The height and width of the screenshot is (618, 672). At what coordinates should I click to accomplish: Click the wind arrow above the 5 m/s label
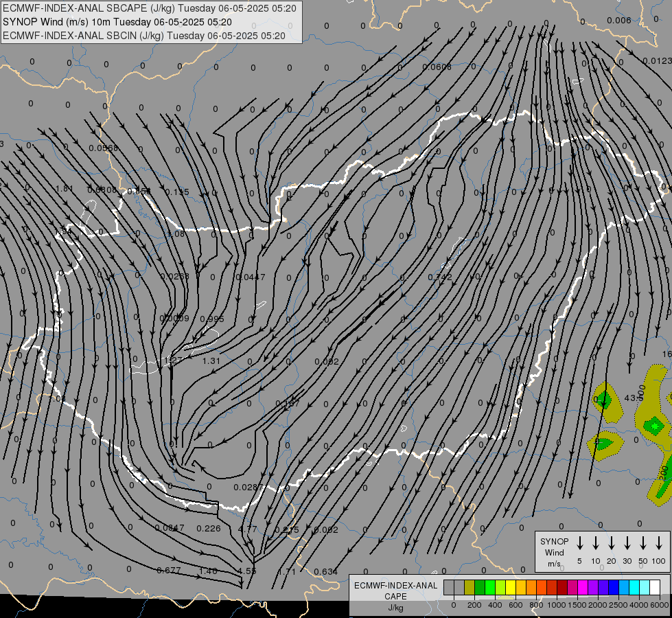click(580, 542)
